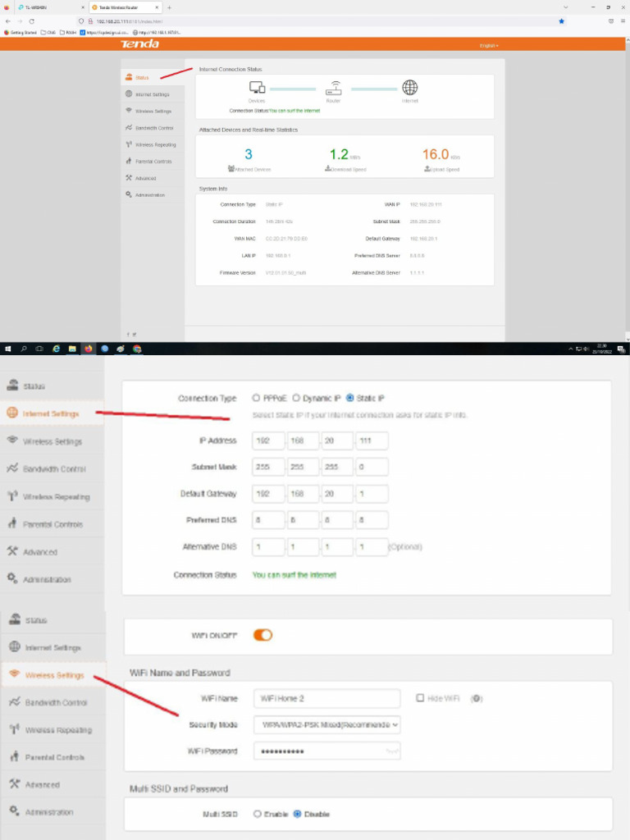Click the Tenda logo in orange header
The image size is (630, 840).
[x=139, y=44]
